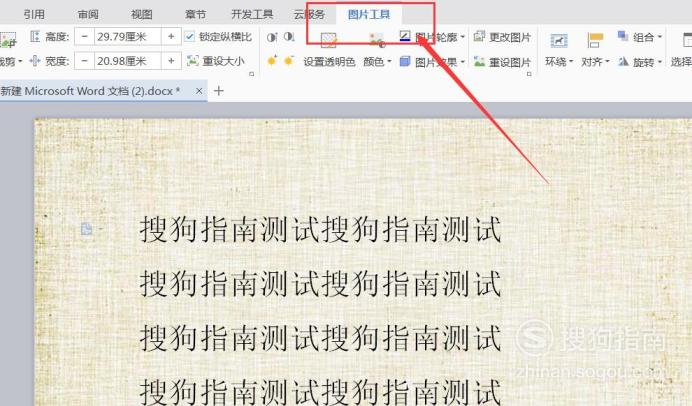Screen dimensions: 692x406
Task: Switch to the 视图 tab
Action: tap(142, 14)
